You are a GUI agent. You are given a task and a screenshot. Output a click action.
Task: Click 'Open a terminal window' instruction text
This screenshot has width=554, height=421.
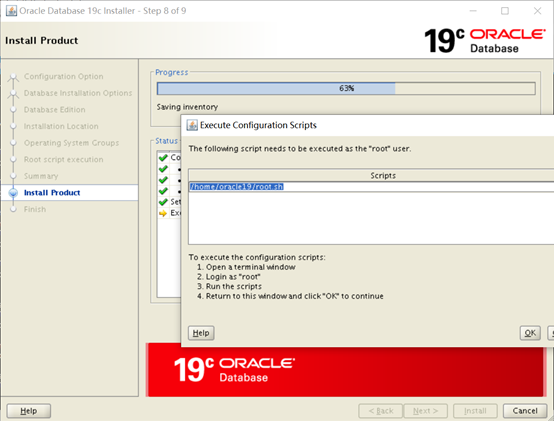tap(251, 267)
